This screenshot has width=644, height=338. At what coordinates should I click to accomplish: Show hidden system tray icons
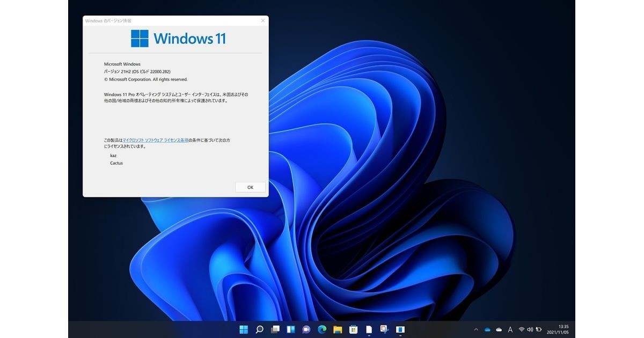(475, 329)
